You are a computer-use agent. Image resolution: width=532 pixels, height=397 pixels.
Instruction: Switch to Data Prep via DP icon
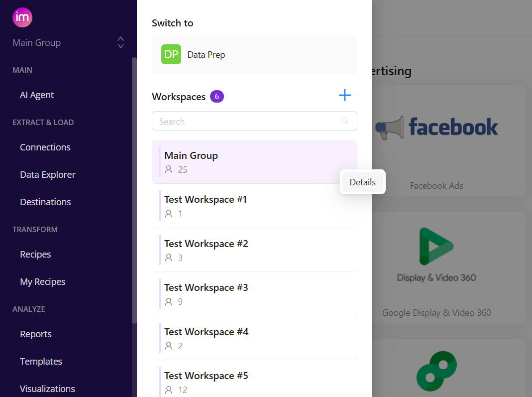click(171, 55)
